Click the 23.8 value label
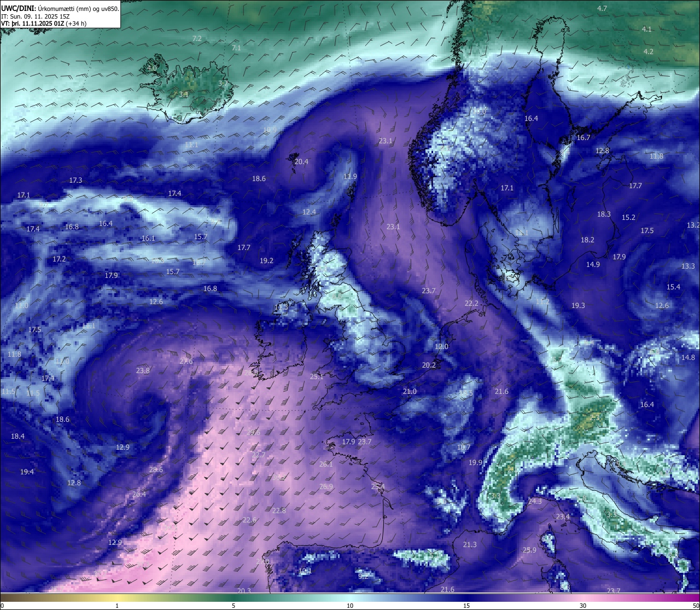The width and height of the screenshot is (700, 610). (x=143, y=370)
